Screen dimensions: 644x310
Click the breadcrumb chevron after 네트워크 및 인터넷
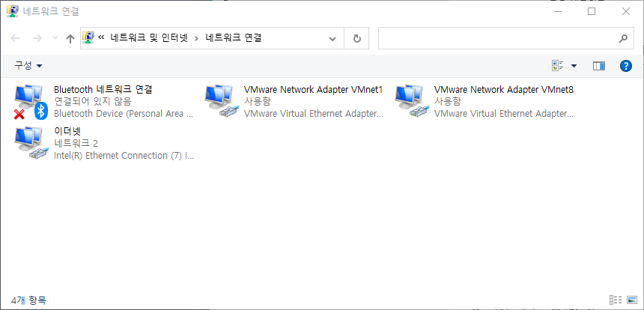click(196, 39)
